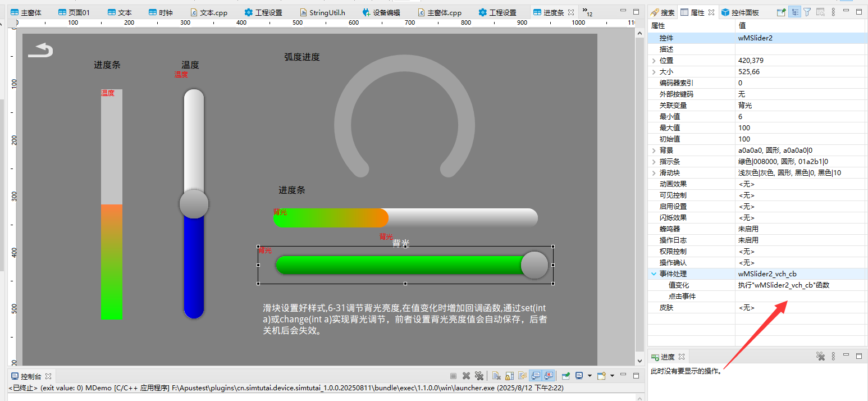Image resolution: width=868 pixels, height=401 pixels.
Task: Expand the 位置 property row
Action: pyautogui.click(x=654, y=60)
